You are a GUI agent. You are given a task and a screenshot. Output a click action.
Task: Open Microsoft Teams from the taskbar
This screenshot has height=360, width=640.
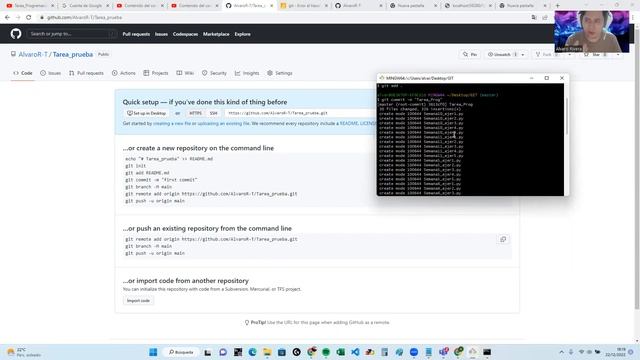coord(444,352)
